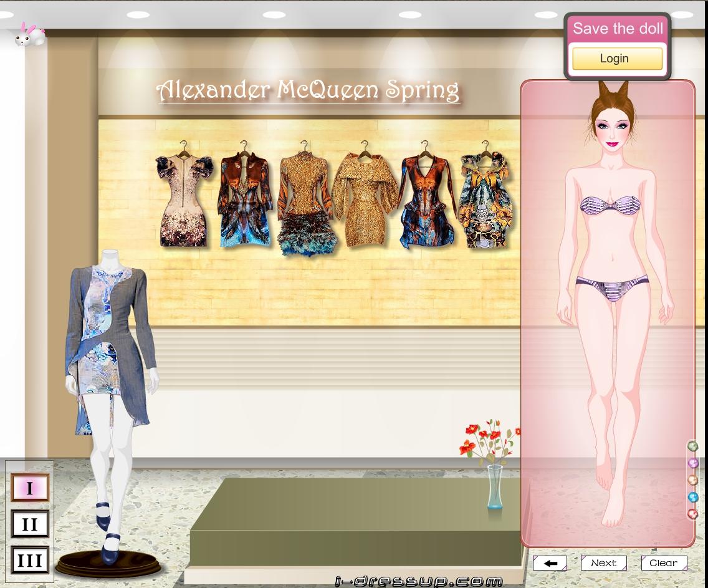Click the white bunny icon in top corner
This screenshot has width=708, height=588.
[x=28, y=34]
